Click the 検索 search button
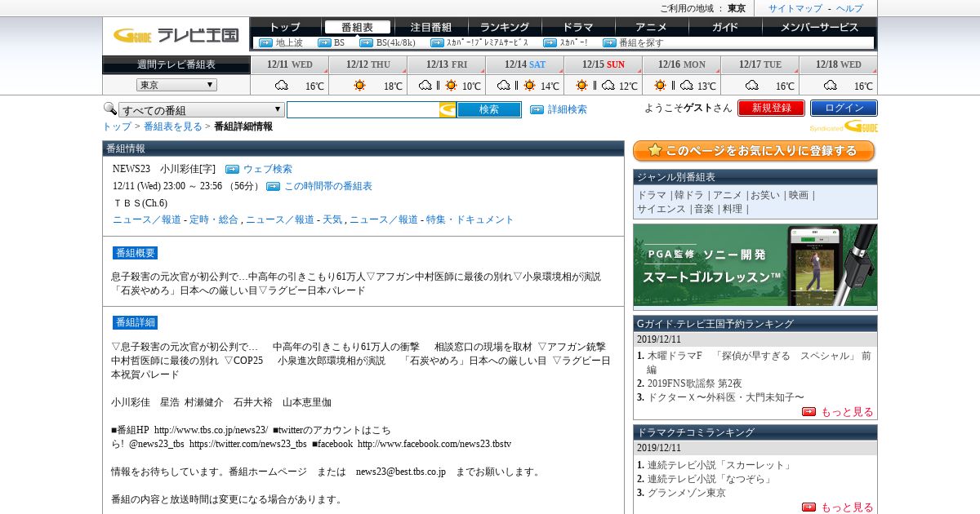 coord(488,109)
